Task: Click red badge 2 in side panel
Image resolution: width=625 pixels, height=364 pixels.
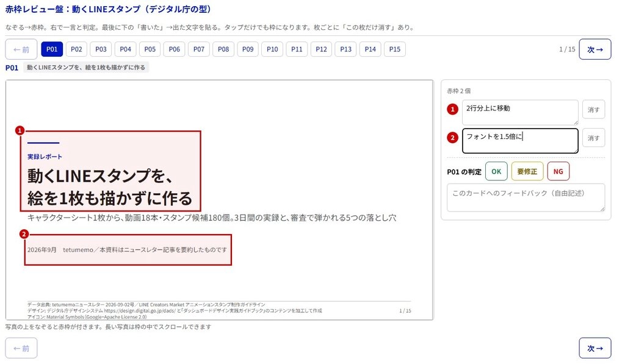Action: (x=452, y=138)
